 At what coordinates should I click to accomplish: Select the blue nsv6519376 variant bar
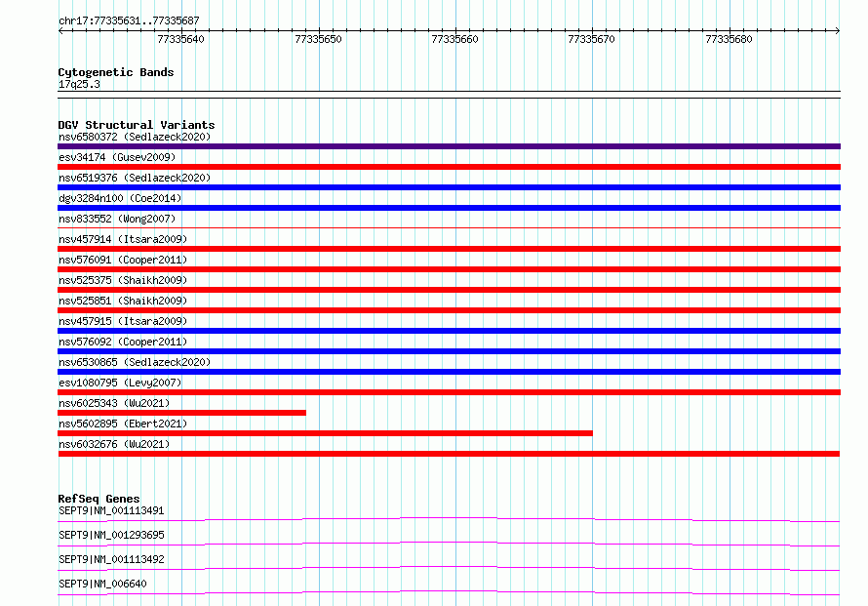(x=449, y=187)
